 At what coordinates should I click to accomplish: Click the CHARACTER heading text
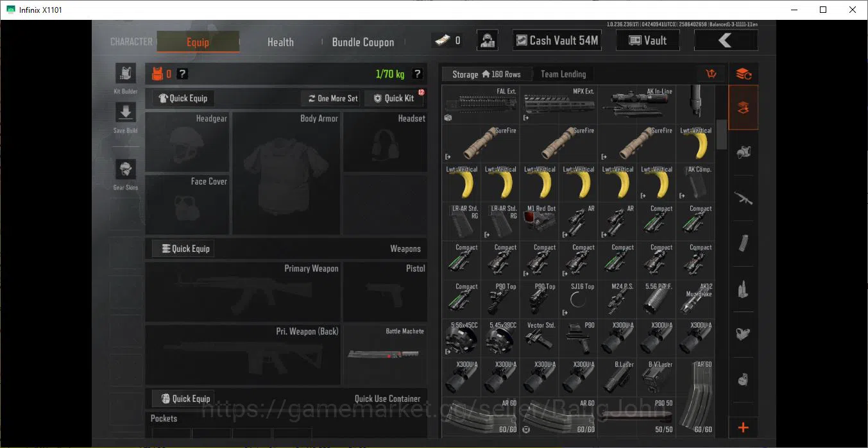click(x=132, y=42)
